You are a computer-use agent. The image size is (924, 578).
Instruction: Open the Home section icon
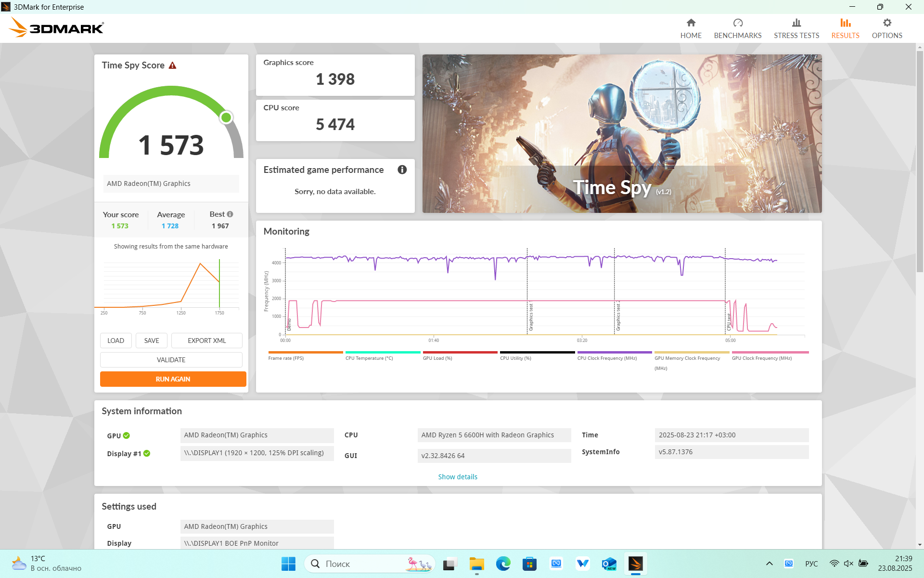(x=691, y=23)
